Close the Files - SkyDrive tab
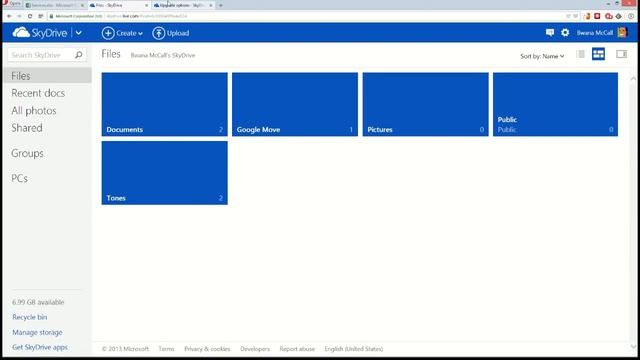This screenshot has width=640, height=360. click(x=147, y=5)
